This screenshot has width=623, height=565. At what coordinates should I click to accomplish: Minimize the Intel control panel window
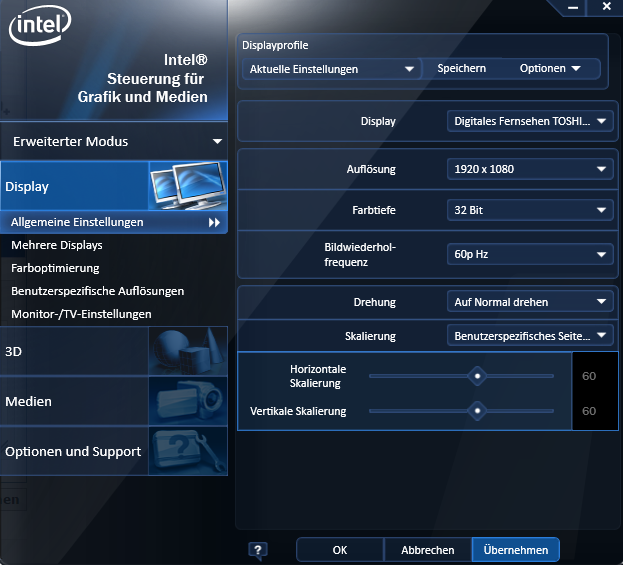click(x=573, y=8)
